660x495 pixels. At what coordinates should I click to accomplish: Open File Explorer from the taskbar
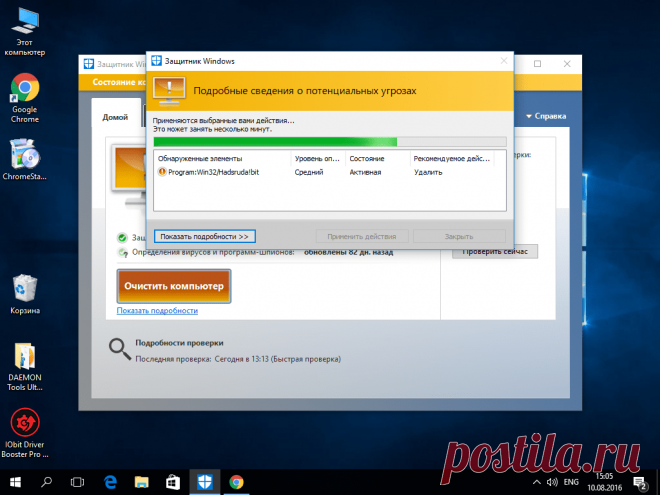tap(141, 482)
